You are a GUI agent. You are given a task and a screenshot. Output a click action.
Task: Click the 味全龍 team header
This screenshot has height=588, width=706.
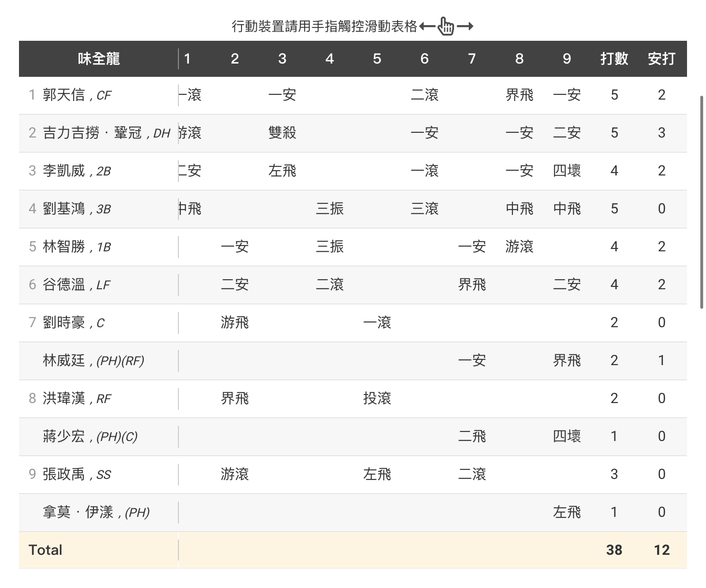99,59
